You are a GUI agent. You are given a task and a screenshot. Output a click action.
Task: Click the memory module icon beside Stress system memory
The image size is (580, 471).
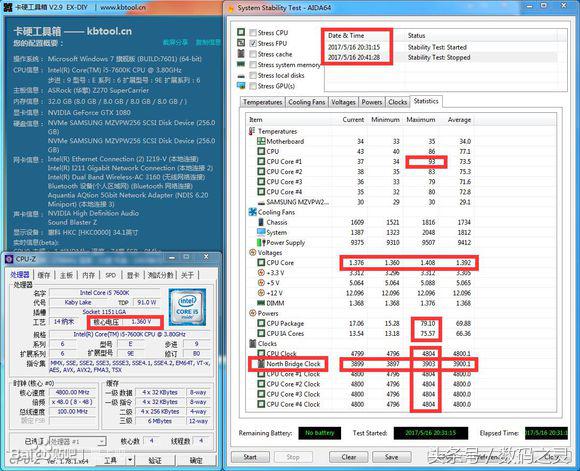pyautogui.click(x=241, y=64)
